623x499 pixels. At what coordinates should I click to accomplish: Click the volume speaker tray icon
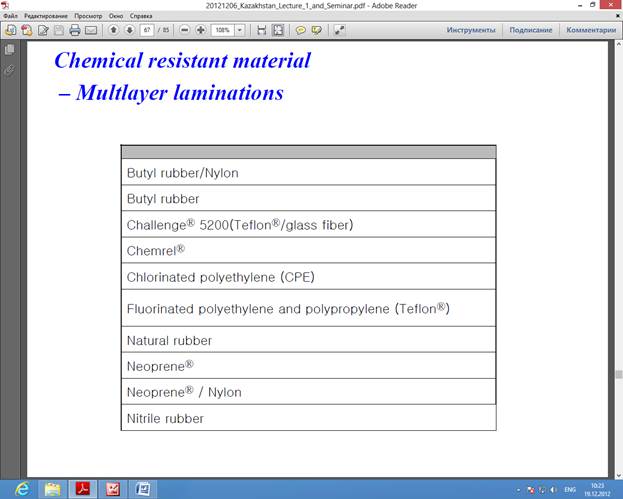tap(553, 490)
